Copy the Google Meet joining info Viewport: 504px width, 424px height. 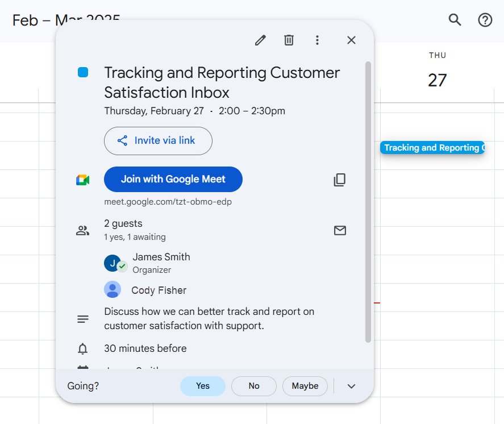tap(339, 180)
